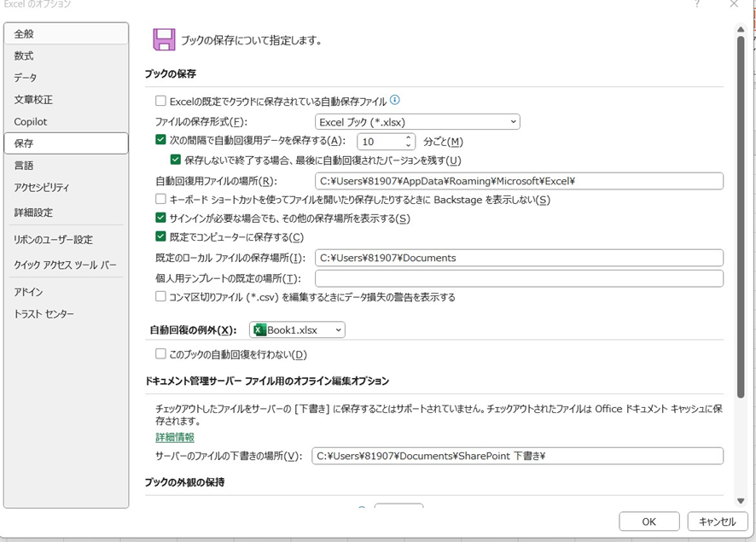Toggle 次の間隔で自動回復用データを保存する checkbox
Viewport: 756px width, 542px height.
[x=160, y=140]
